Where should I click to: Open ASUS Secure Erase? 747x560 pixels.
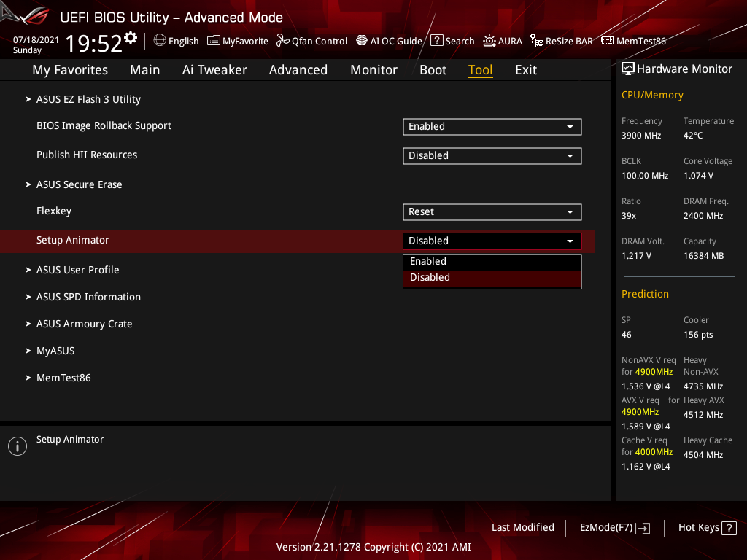coord(79,184)
